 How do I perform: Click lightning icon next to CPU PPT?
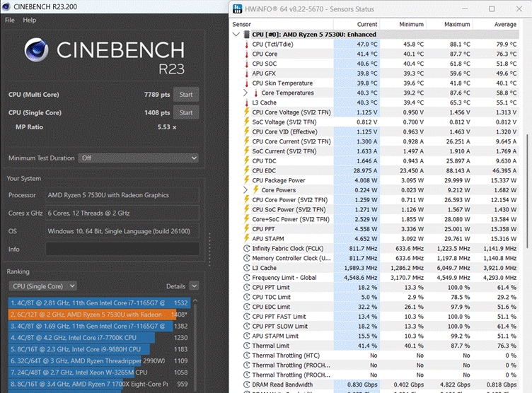(247, 229)
